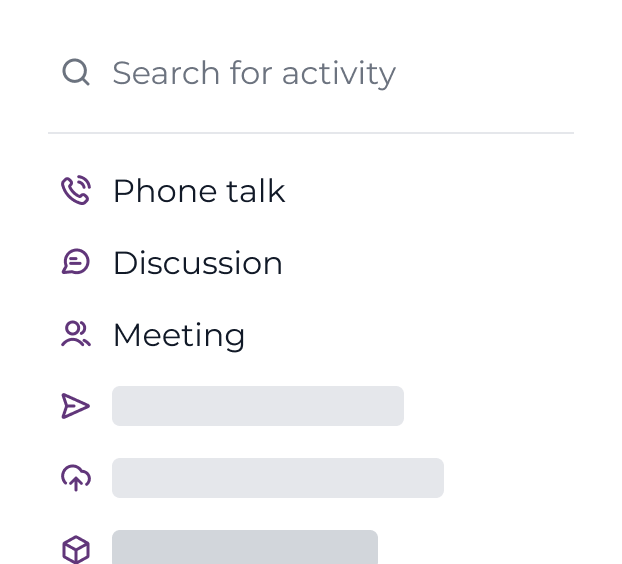Click the two-people Meeting icon
Screen dimensions: 622x564
click(76, 334)
